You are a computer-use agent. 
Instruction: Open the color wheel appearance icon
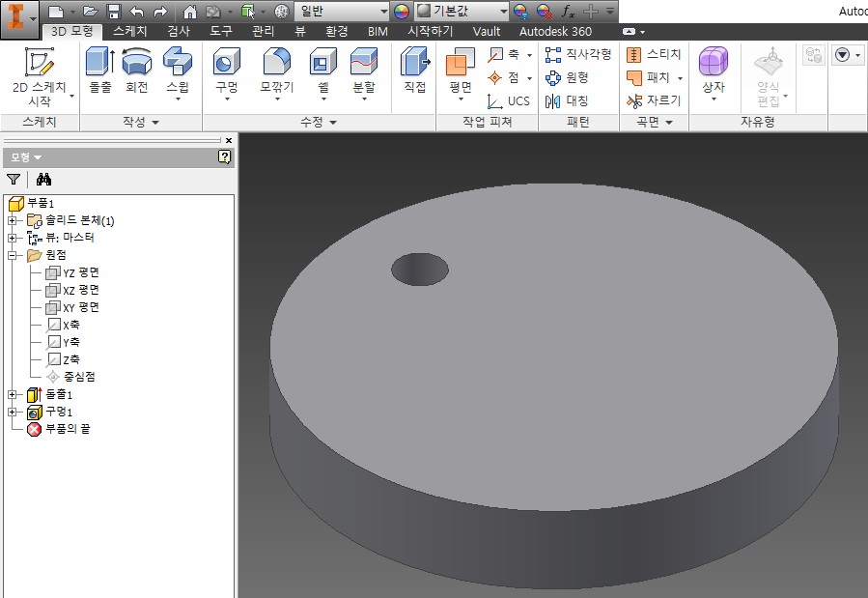pyautogui.click(x=402, y=11)
